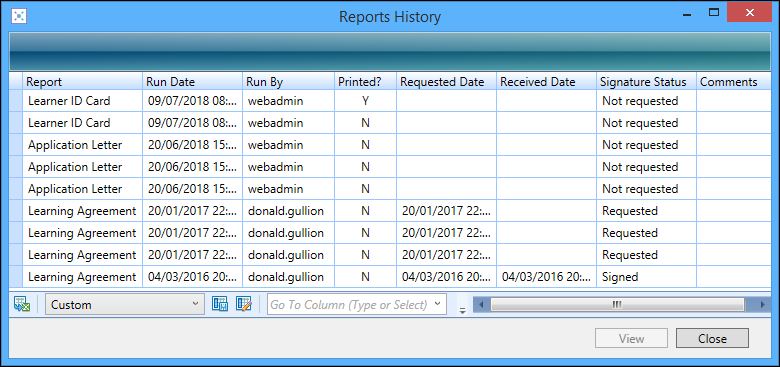Viewport: 780px width, 367px height.
Task: Click the Comments column header
Action: [733, 82]
